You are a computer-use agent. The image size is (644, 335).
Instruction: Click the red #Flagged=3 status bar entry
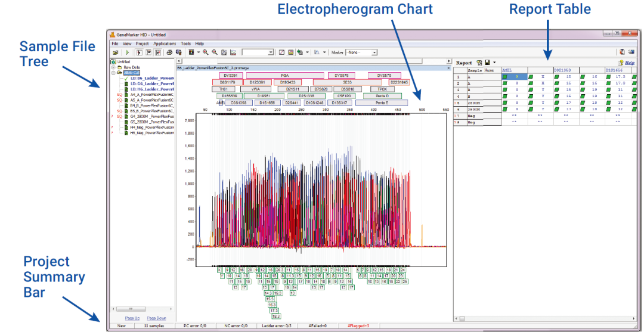[x=358, y=326]
